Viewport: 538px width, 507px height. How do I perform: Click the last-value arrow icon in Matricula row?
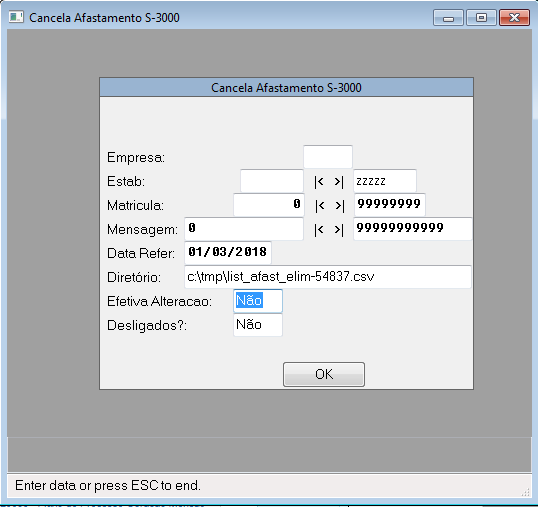click(x=339, y=205)
